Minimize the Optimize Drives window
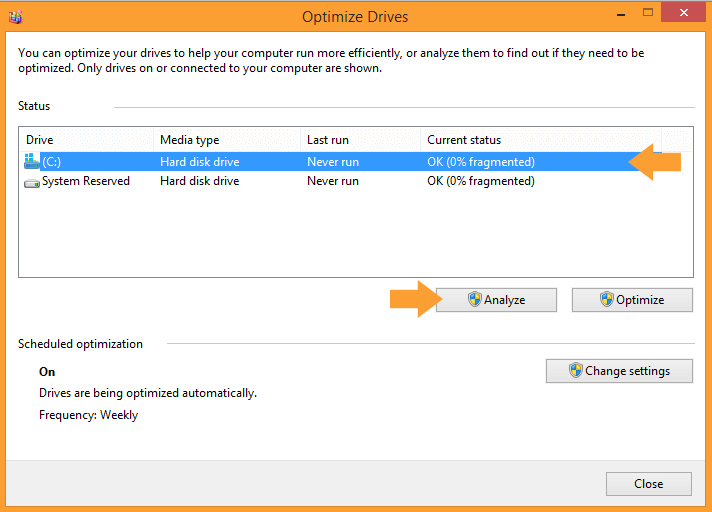 click(x=621, y=14)
